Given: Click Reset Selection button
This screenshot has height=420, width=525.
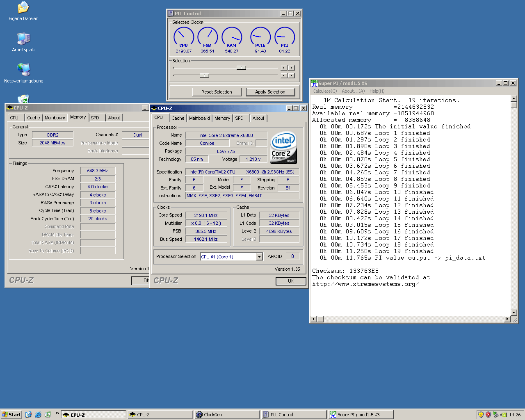Looking at the screenshot, I should [x=217, y=92].
